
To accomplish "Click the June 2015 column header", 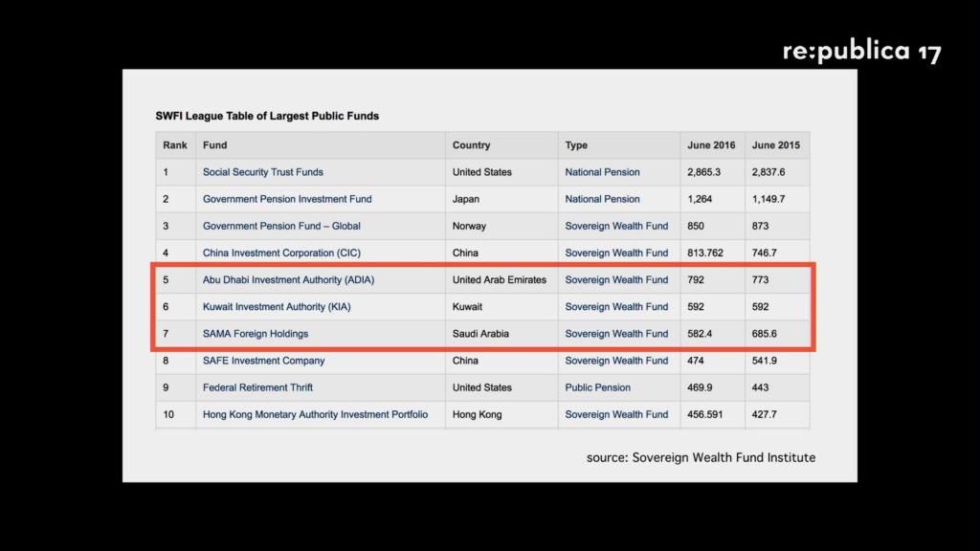I will click(775, 145).
